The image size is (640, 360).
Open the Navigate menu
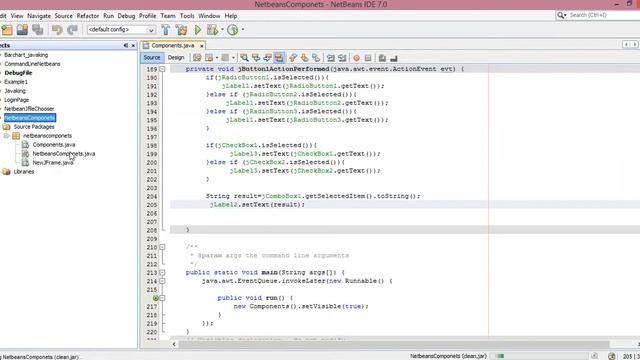pyautogui.click(x=39, y=16)
